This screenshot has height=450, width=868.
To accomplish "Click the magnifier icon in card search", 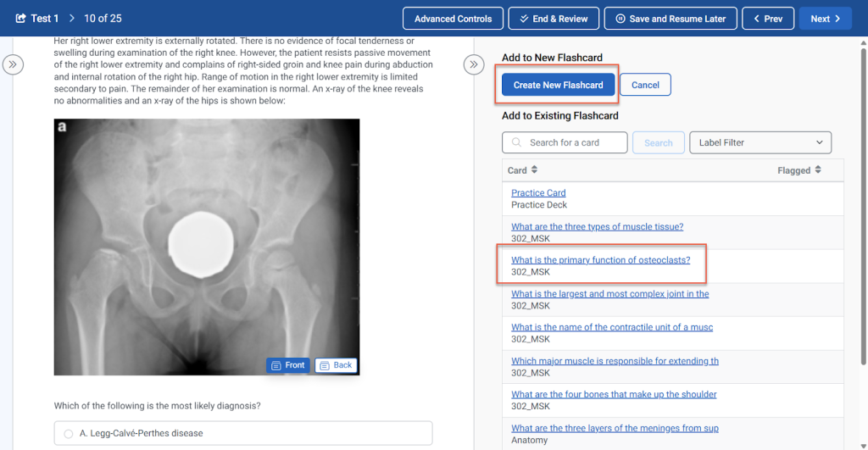I will coord(516,142).
